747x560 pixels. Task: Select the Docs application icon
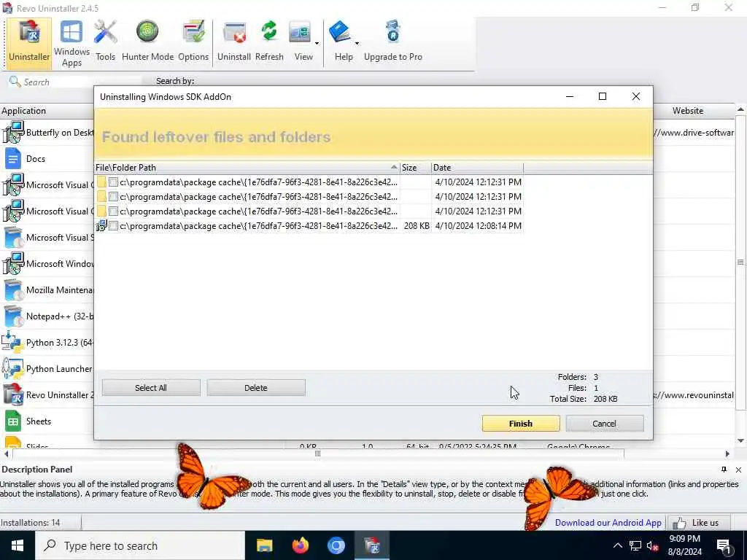tap(13, 158)
